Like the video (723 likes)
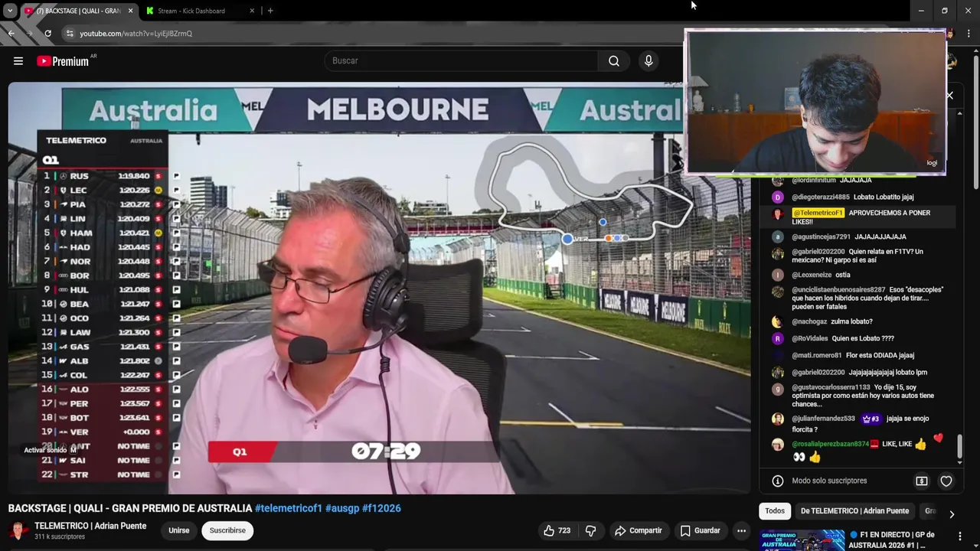This screenshot has width=980, height=551. pyautogui.click(x=557, y=530)
